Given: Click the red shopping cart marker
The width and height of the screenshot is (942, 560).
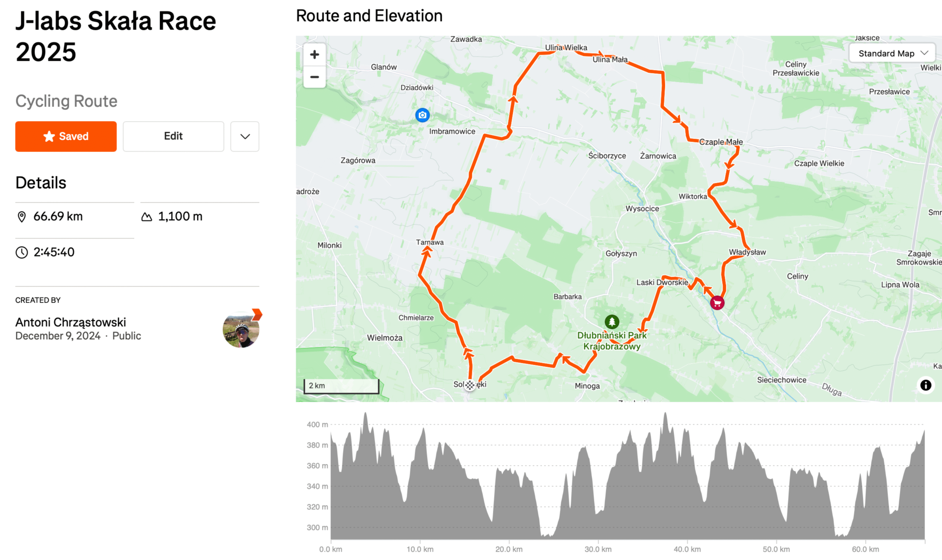Looking at the screenshot, I should [717, 303].
